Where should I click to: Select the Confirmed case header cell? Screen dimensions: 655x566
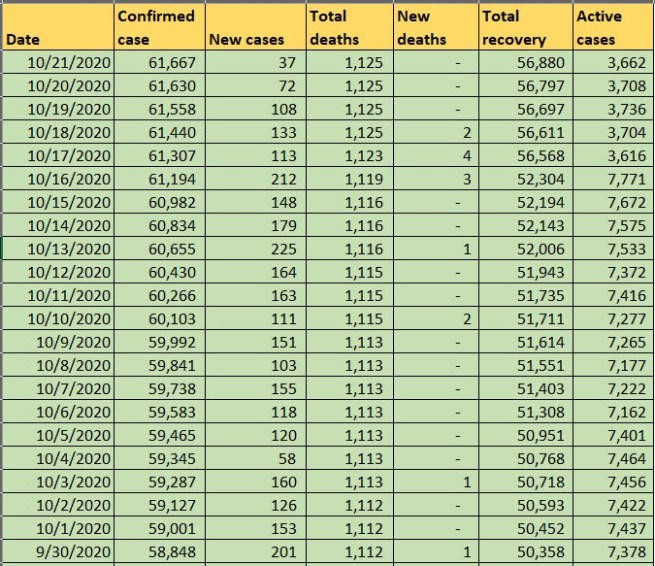pyautogui.click(x=160, y=27)
